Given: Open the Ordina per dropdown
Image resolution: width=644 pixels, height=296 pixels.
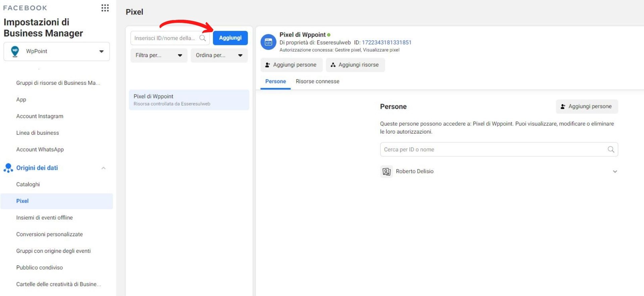Looking at the screenshot, I should coord(219,55).
